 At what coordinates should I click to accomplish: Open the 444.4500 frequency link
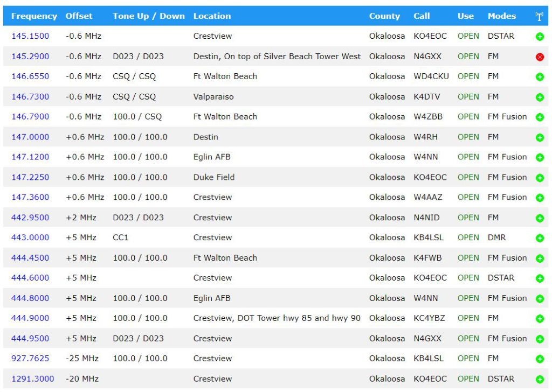(x=30, y=258)
